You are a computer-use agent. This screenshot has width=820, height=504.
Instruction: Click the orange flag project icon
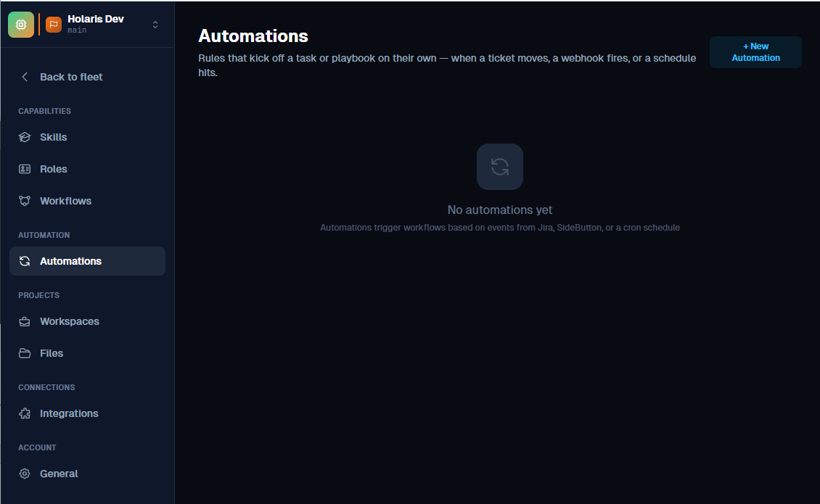pos(54,25)
